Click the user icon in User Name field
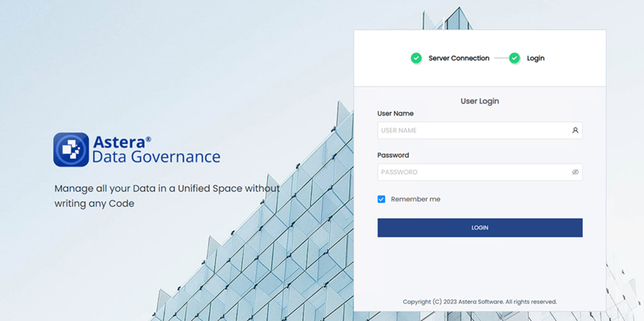The height and width of the screenshot is (321, 644). [575, 130]
